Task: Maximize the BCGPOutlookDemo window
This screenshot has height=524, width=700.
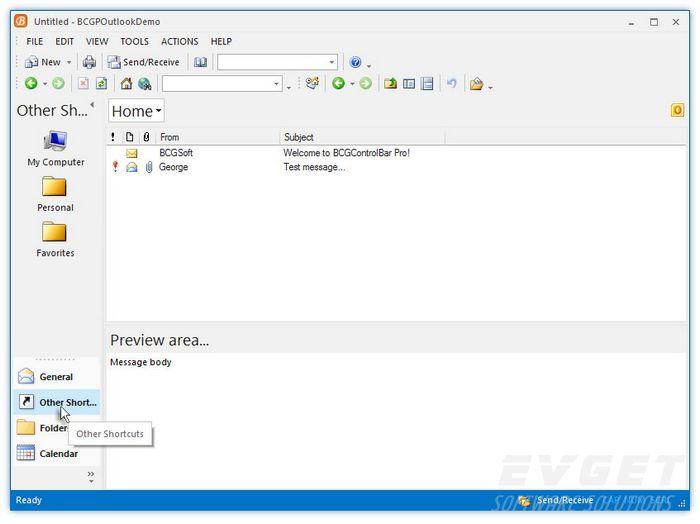Action: pos(654,22)
